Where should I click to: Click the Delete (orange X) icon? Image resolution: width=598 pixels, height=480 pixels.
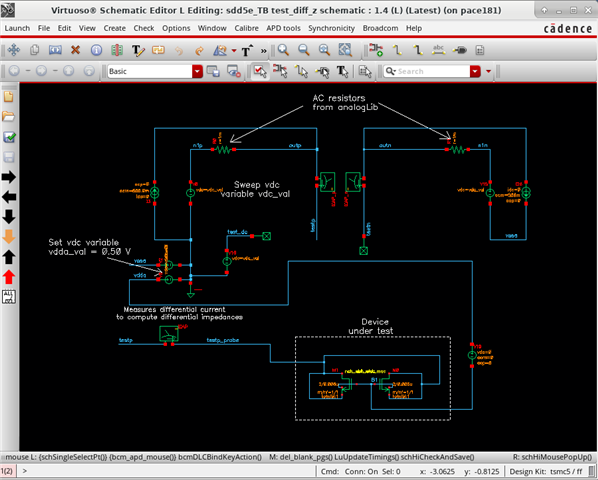(x=76, y=50)
